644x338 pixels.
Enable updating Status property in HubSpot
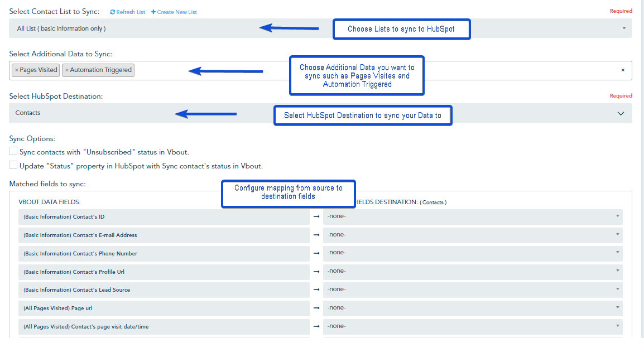(13, 165)
